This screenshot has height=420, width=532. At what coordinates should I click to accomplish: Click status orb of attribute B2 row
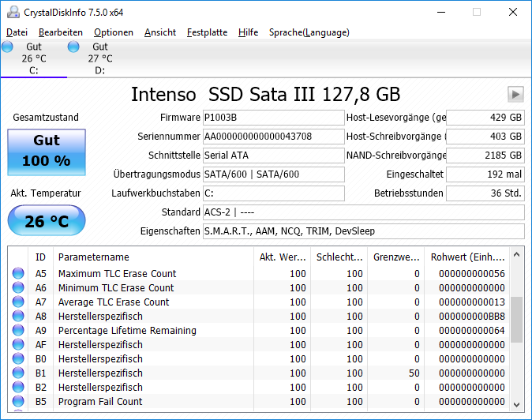(18, 388)
